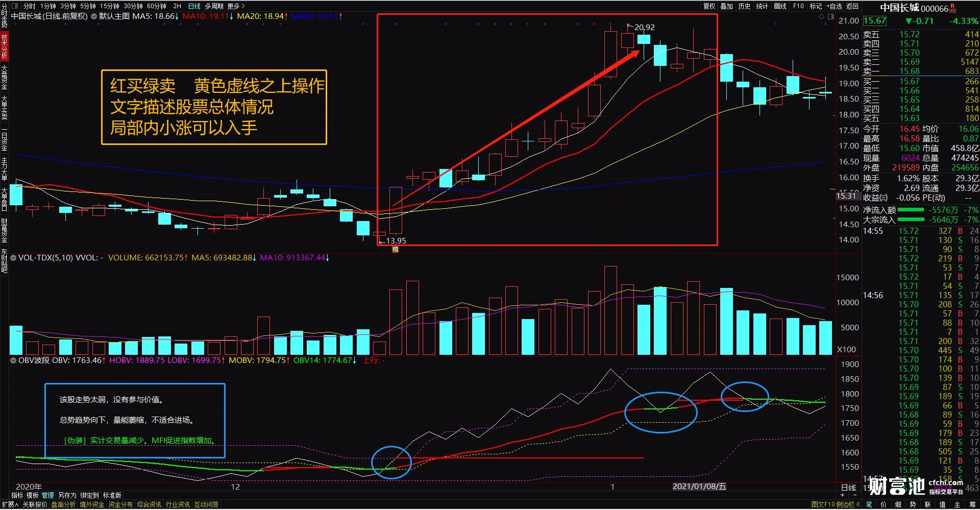Open 管理 management menu
Screen dimensions: 980x510
(x=47, y=495)
